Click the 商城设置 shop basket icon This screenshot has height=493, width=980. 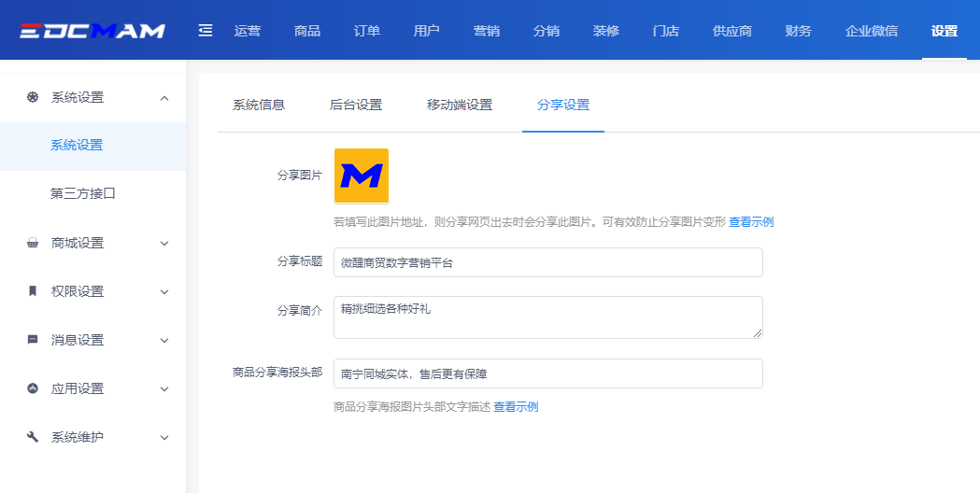point(33,243)
